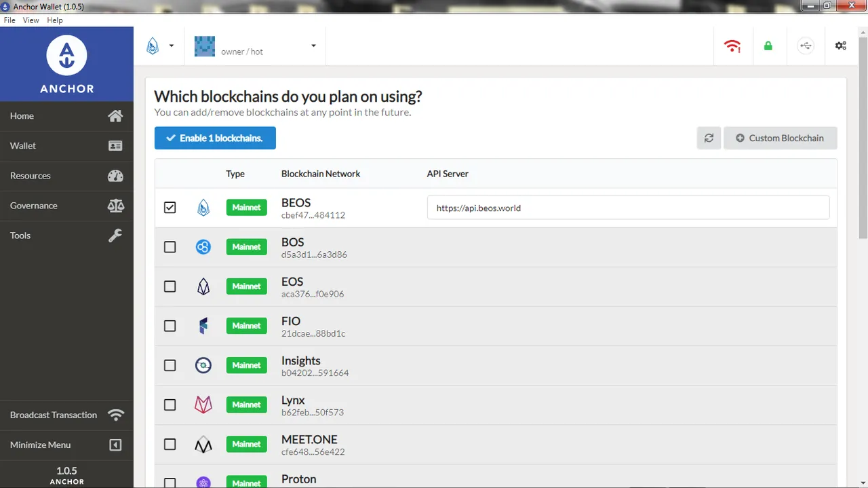
Task: Click the vertical scrollbar thumb
Action: pos(863,136)
